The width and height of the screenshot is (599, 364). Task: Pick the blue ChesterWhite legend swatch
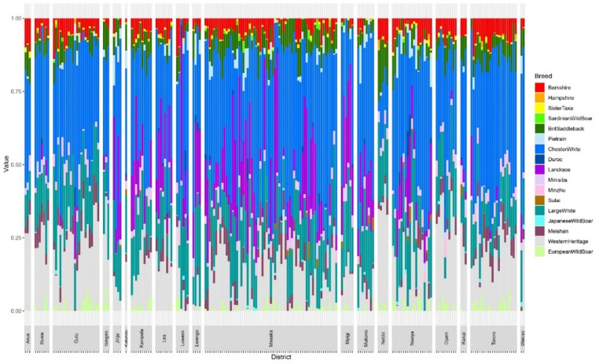[539, 149]
